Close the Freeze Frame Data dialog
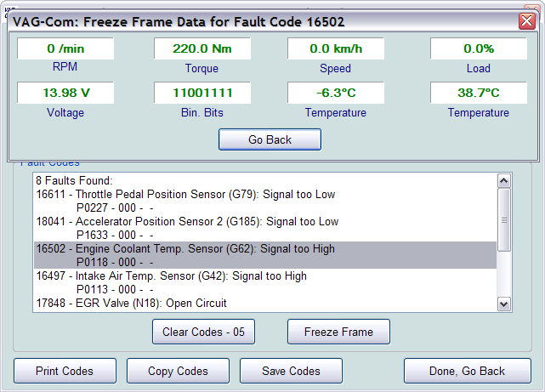Screen dimensions: 545x392 tap(526, 21)
